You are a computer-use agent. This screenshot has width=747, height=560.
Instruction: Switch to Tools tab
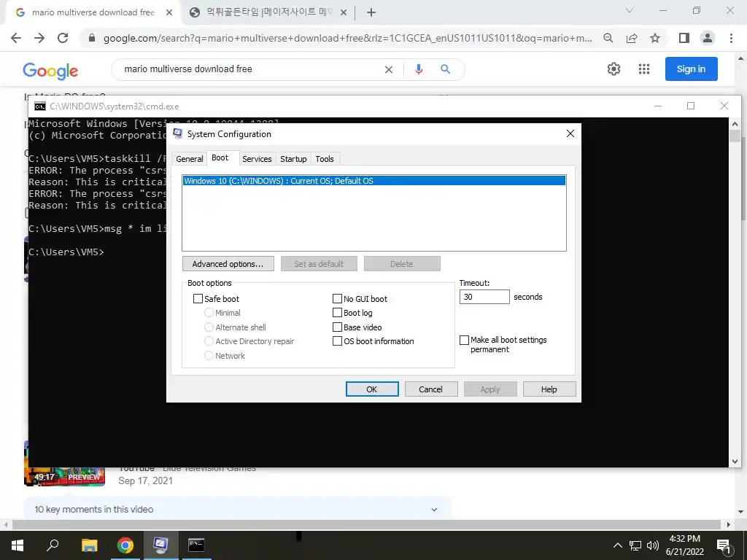(x=325, y=159)
